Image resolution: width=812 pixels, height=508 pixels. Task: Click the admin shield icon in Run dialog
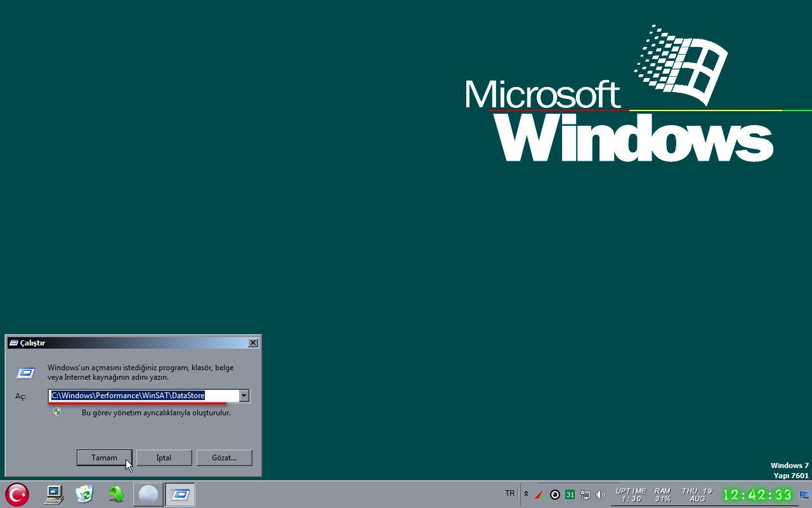pyautogui.click(x=57, y=411)
